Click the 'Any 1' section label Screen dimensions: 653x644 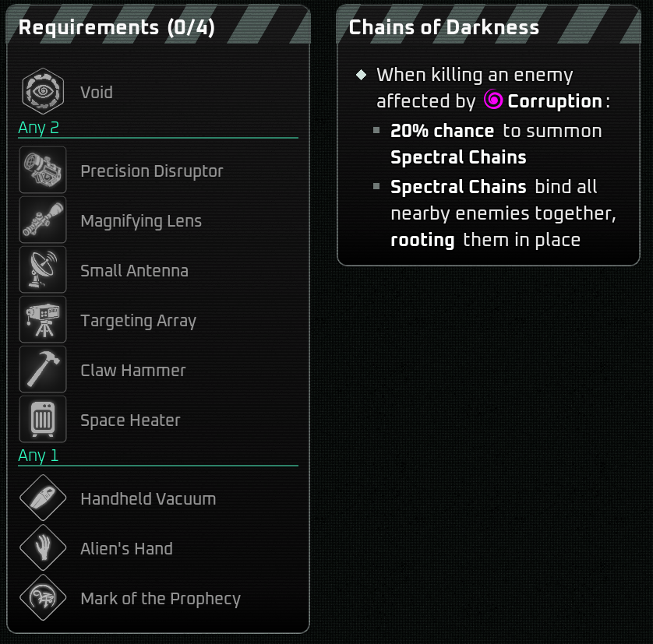38,456
